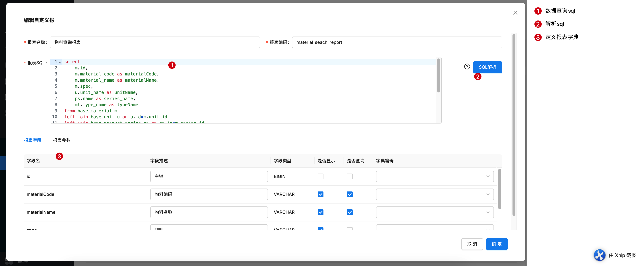
Task: Click the red number 2 annotation marker
Action: point(477,77)
